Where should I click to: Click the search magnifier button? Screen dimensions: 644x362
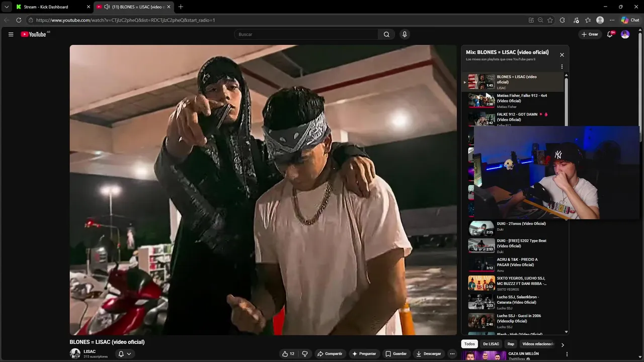coord(386,34)
